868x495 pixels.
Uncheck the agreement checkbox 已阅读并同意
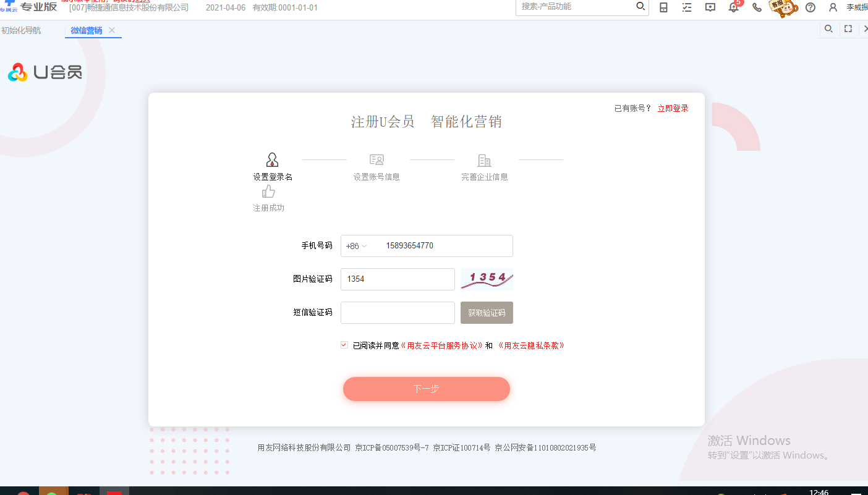tap(344, 345)
